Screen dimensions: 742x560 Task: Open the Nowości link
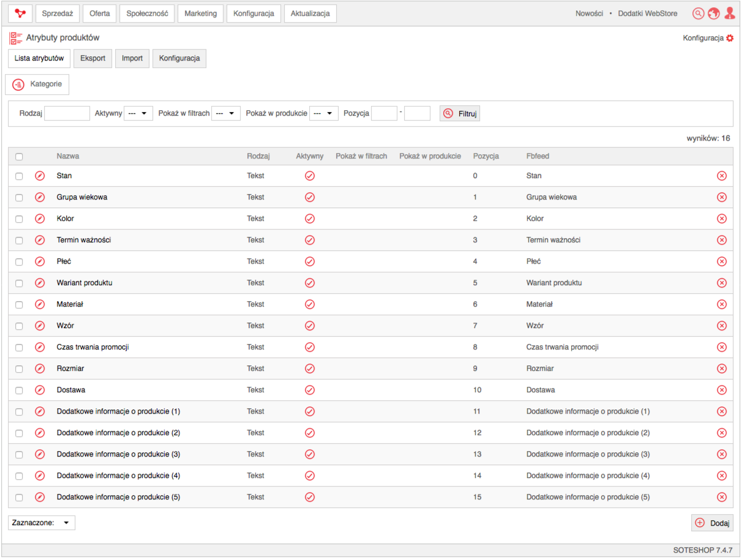pyautogui.click(x=589, y=13)
